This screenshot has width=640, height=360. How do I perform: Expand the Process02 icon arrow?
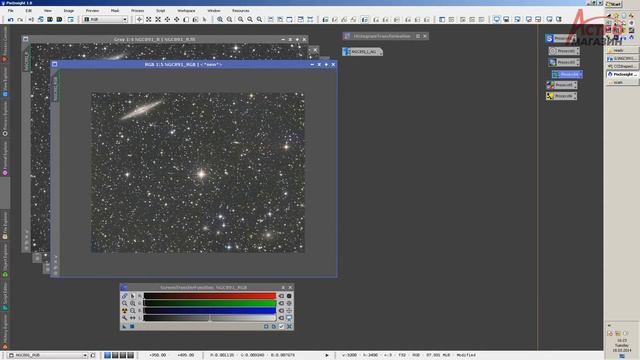pyautogui.click(x=578, y=51)
